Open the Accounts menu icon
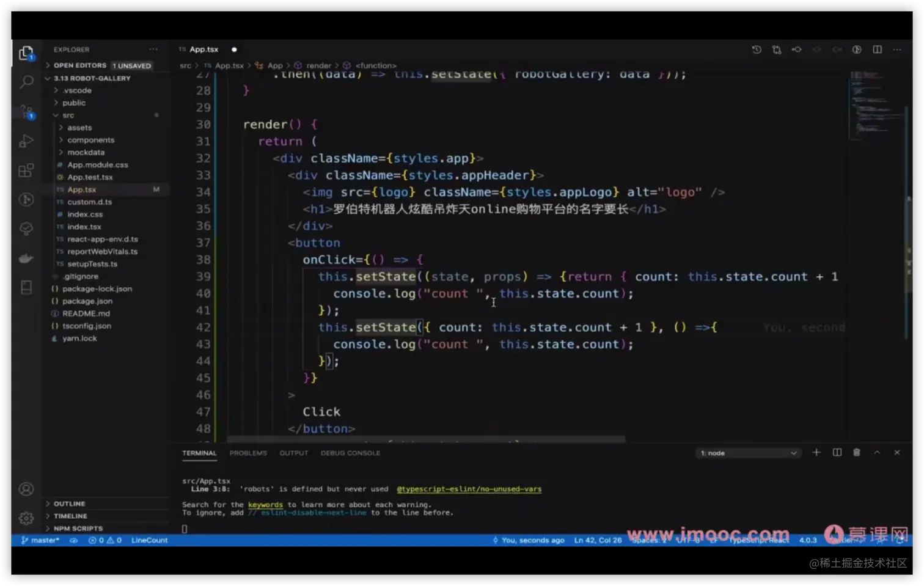924x586 pixels. (26, 489)
